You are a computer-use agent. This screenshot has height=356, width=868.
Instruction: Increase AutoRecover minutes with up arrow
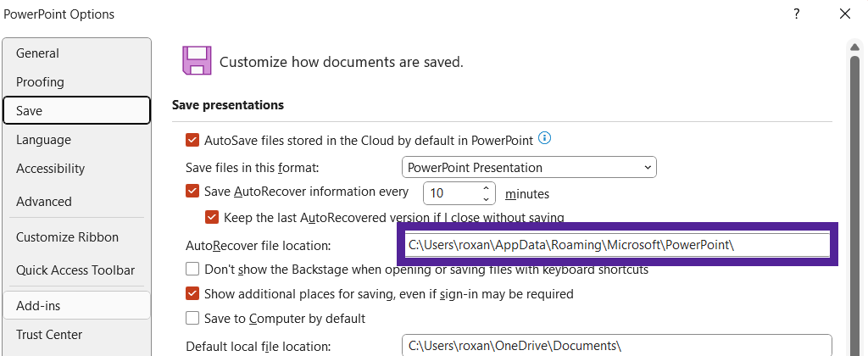(487, 187)
